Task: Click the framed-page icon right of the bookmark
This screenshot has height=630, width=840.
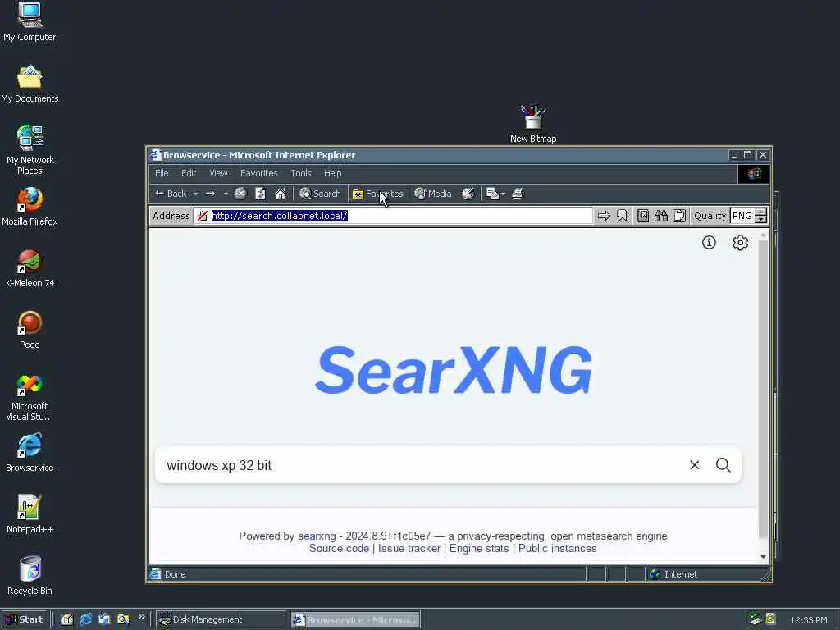Action: coord(643,216)
